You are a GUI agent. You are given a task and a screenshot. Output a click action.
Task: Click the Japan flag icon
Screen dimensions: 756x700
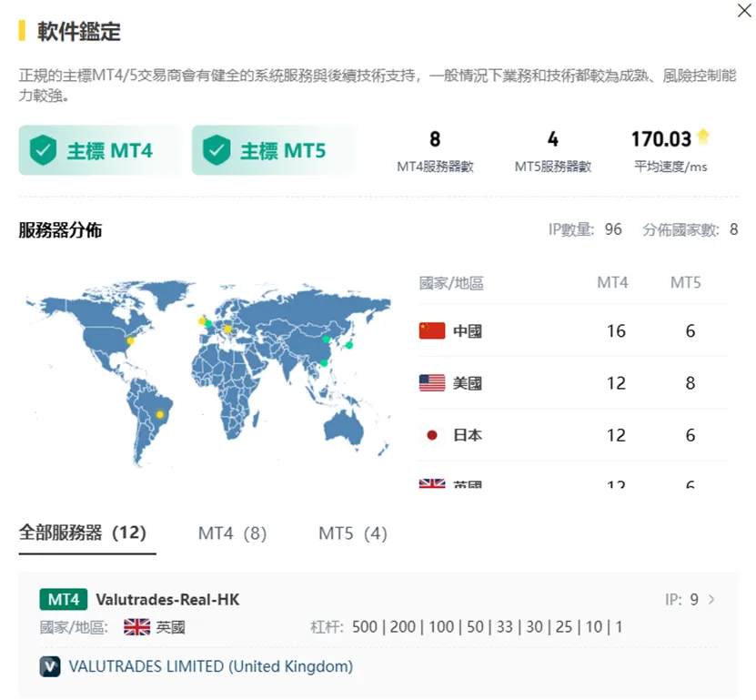[x=432, y=435]
